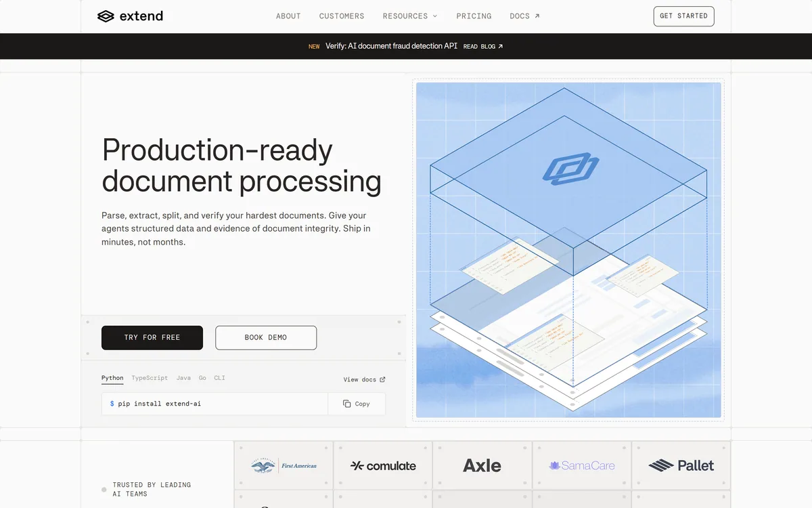
Task: Click the 'Production-ready document processing' headline
Action: tap(242, 166)
